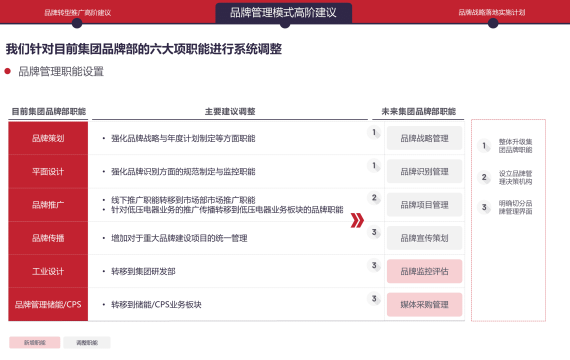The image size is (570, 360).
Task: Click number 1 circle beside 整体升级集团品牌职能
Action: [x=484, y=146]
